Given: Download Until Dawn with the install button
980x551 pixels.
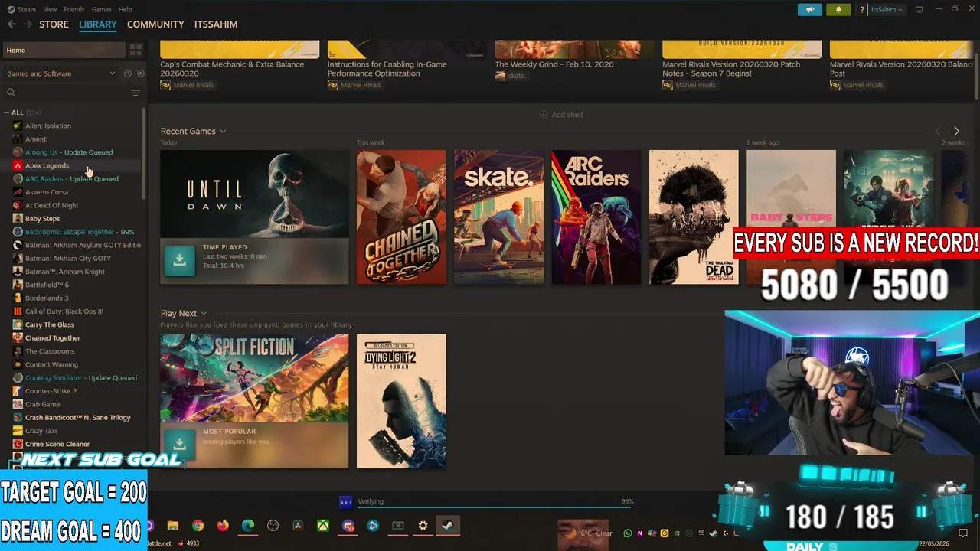Looking at the screenshot, I should tap(179, 260).
